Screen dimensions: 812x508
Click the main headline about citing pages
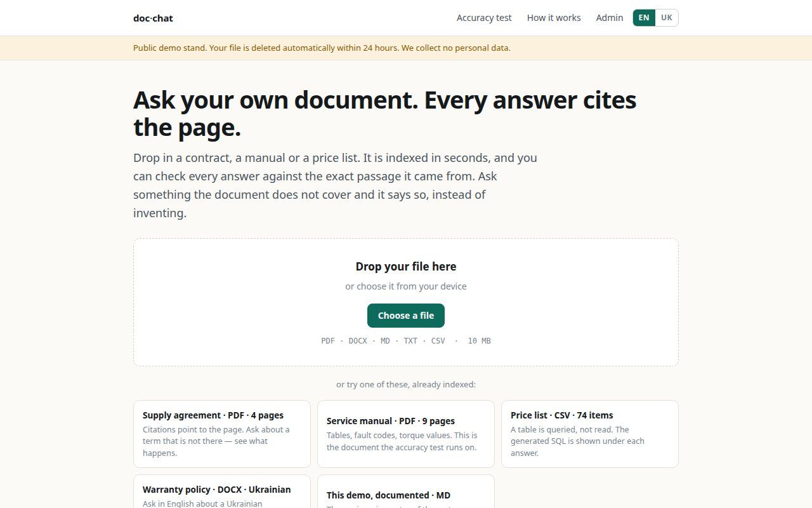click(385, 114)
